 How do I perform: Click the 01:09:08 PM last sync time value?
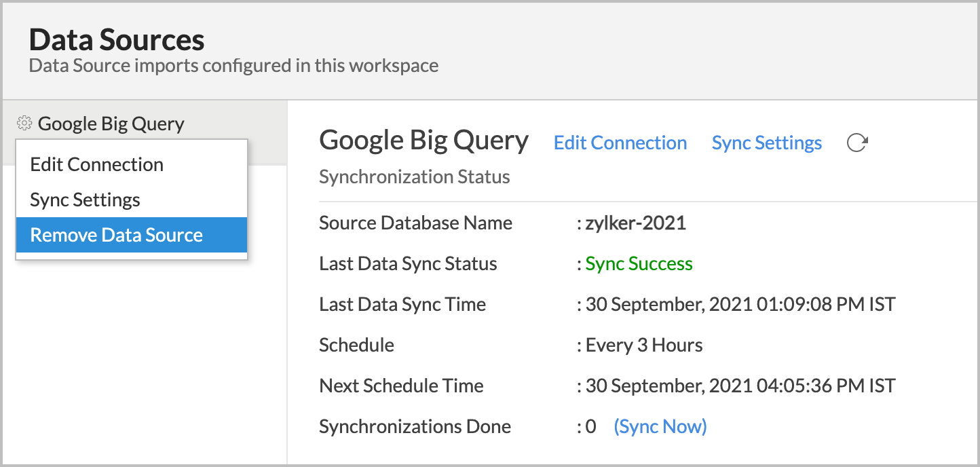[x=740, y=304]
